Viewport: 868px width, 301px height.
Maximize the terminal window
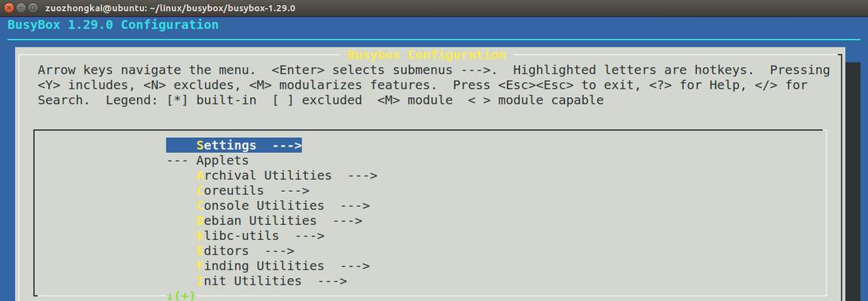pos(32,8)
